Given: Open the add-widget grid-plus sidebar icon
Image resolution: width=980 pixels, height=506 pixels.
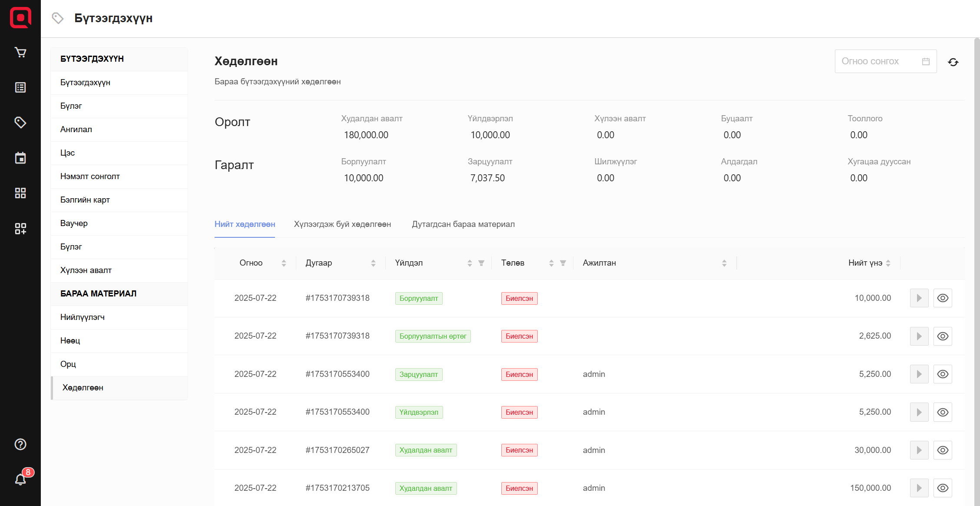Looking at the screenshot, I should coord(20,228).
